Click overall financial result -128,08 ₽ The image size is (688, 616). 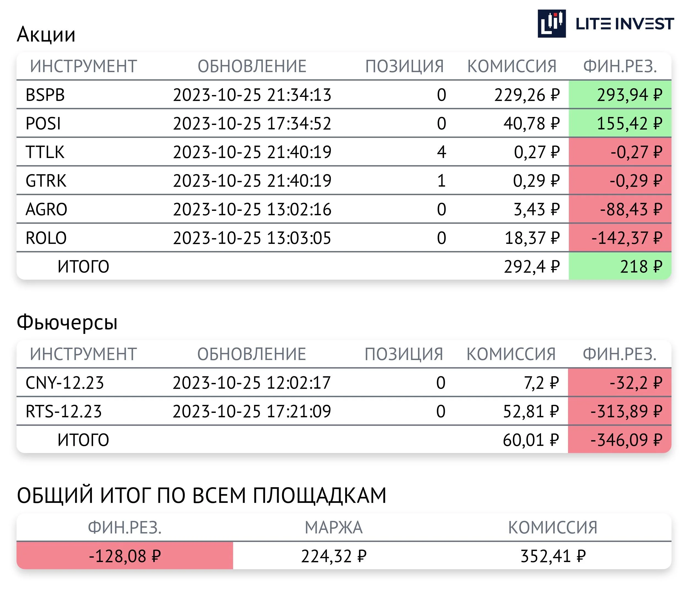125,556
